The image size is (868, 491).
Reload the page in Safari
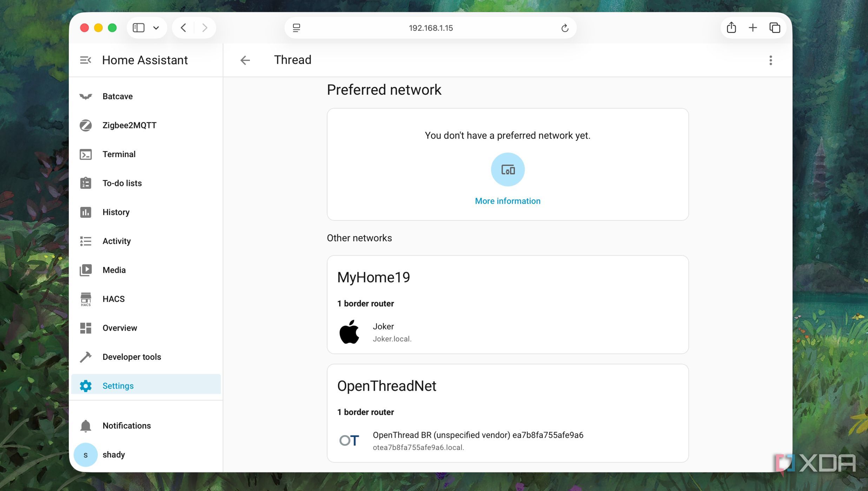point(565,28)
